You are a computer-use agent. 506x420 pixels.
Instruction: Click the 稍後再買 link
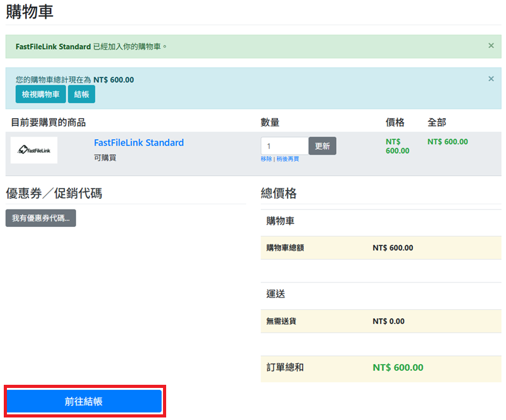point(288,159)
